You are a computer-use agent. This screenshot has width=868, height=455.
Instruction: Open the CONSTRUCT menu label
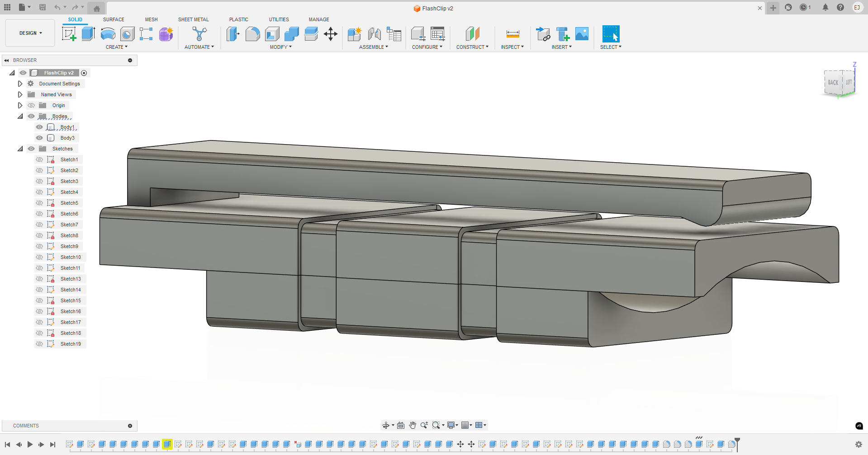click(472, 47)
